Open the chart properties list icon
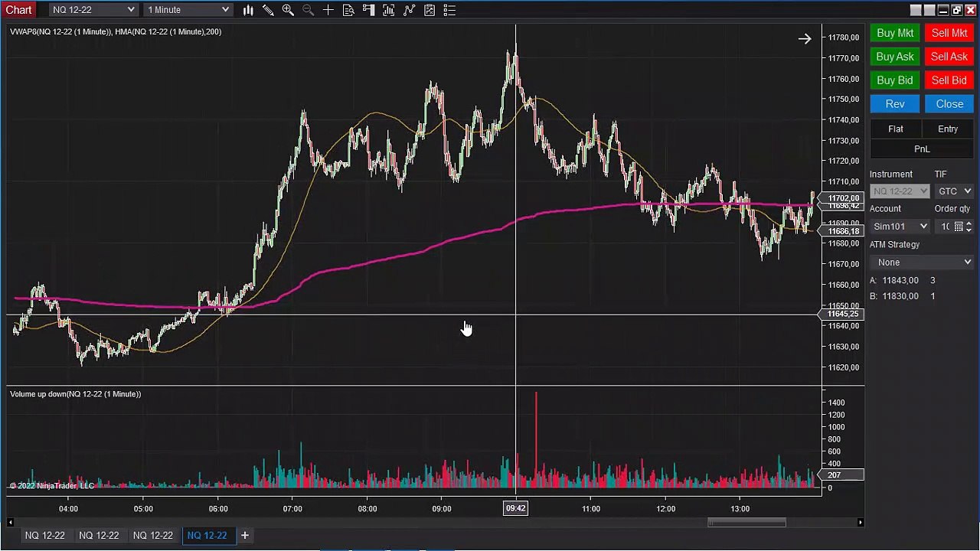 449,10
